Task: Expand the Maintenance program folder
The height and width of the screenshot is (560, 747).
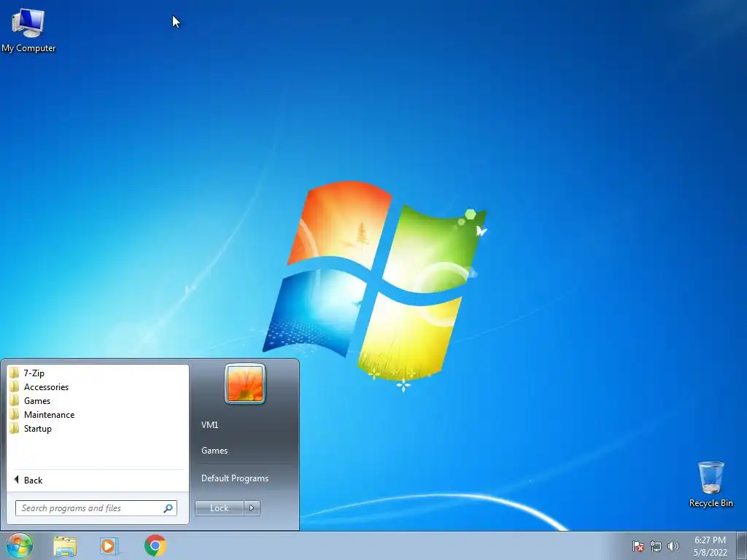Action: (98, 414)
